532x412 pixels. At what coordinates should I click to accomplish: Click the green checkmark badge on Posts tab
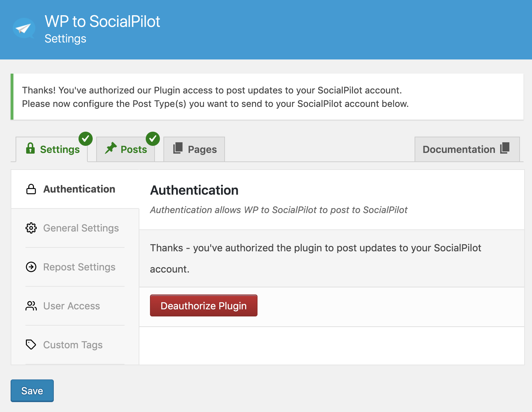(153, 139)
